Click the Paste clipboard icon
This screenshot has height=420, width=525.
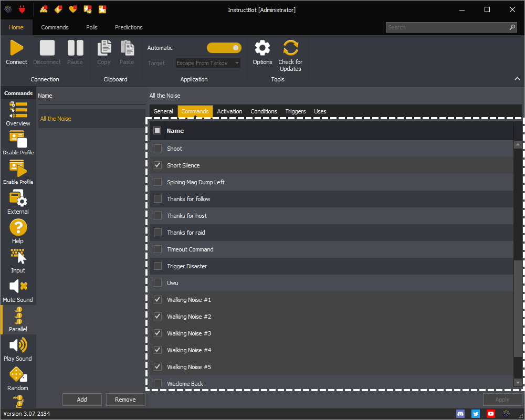pyautogui.click(x=127, y=48)
